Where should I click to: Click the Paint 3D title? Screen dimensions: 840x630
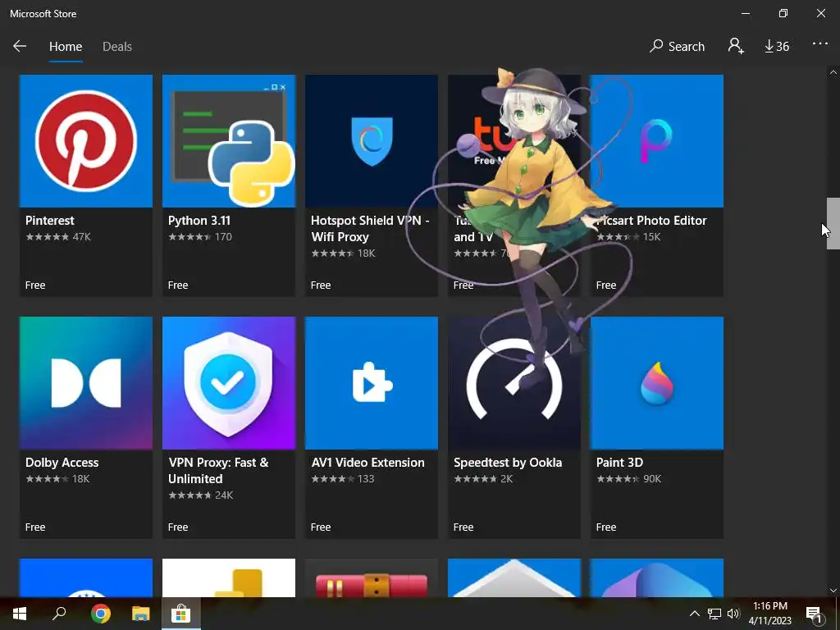coord(620,463)
